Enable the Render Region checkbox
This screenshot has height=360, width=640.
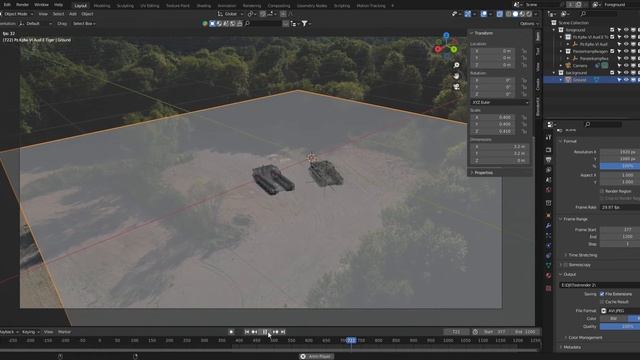point(602,191)
